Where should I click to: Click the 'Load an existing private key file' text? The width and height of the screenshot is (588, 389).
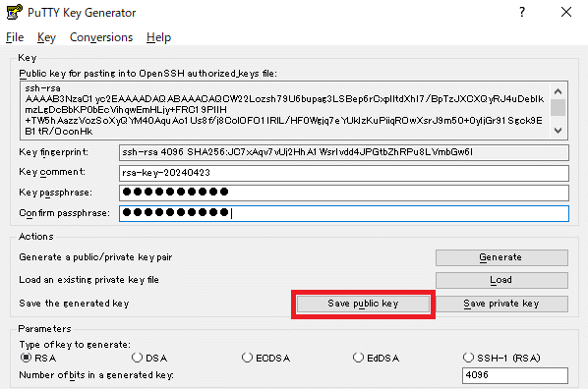(88, 280)
